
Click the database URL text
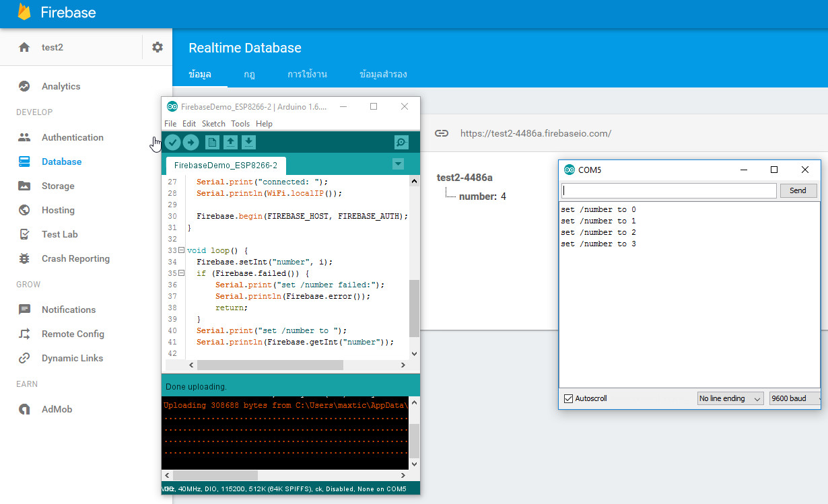coord(536,133)
